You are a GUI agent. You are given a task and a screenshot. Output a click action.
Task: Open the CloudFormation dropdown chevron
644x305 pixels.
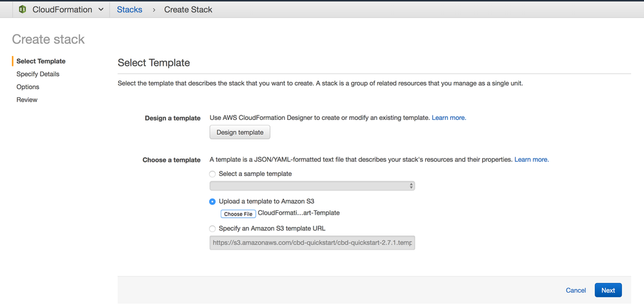[101, 10]
